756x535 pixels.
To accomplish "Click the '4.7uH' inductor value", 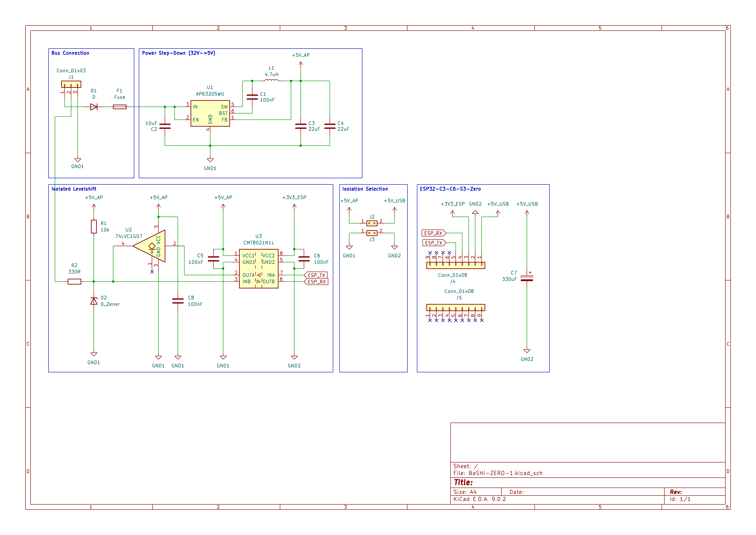I will [x=272, y=74].
